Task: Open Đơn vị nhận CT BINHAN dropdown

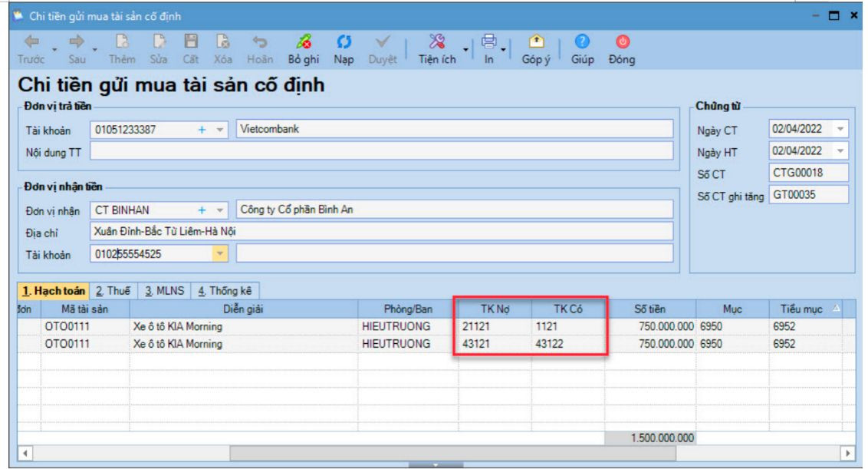Action: (x=220, y=210)
